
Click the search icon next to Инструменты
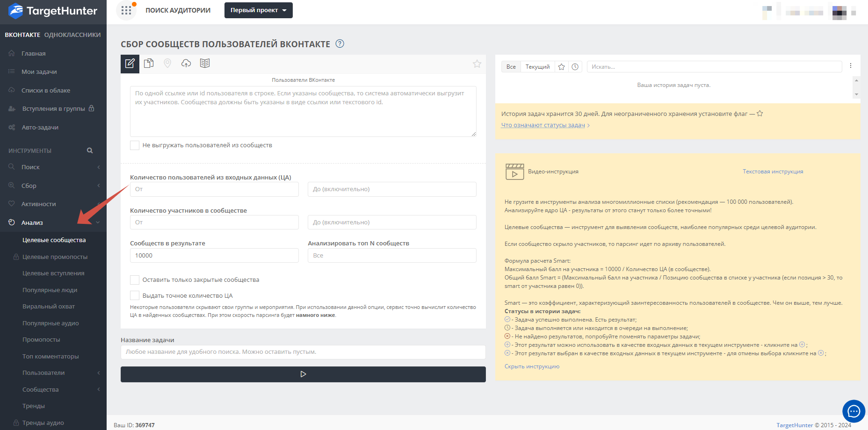coord(90,150)
